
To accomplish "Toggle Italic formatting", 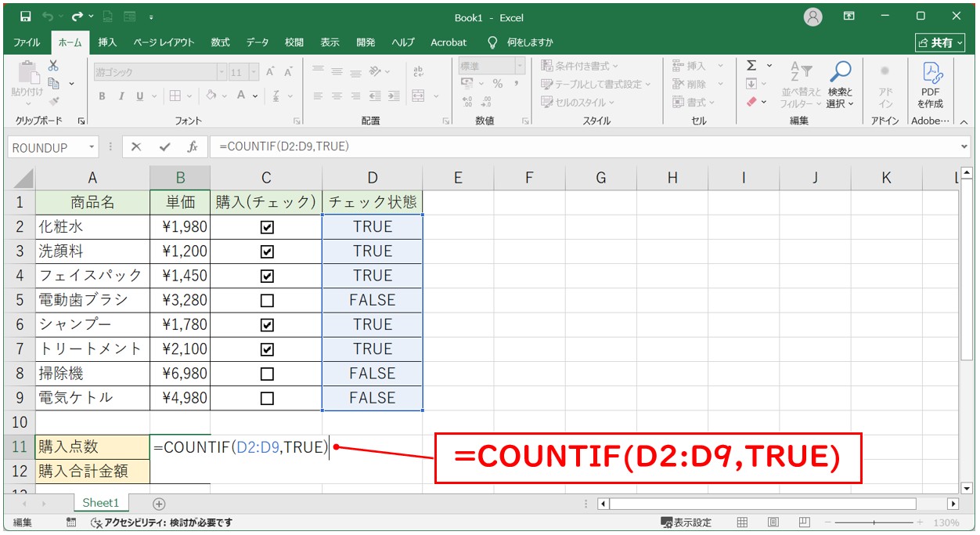I will [x=121, y=96].
